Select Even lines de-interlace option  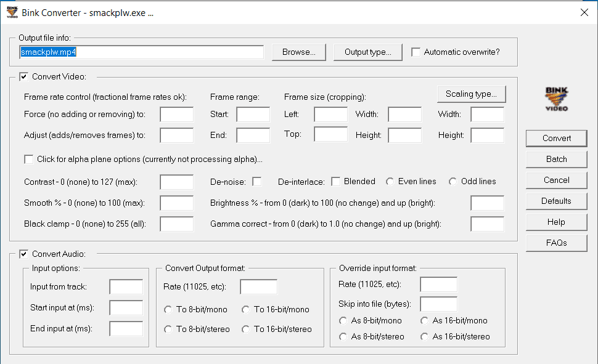point(390,182)
